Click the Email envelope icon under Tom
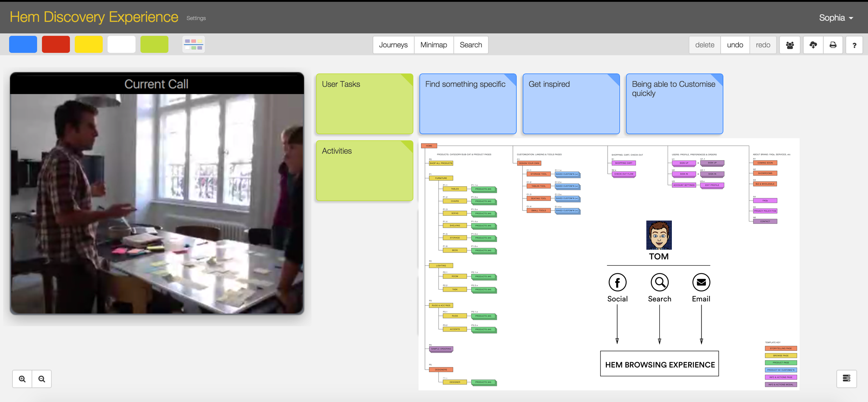868x402 pixels. 701,283
